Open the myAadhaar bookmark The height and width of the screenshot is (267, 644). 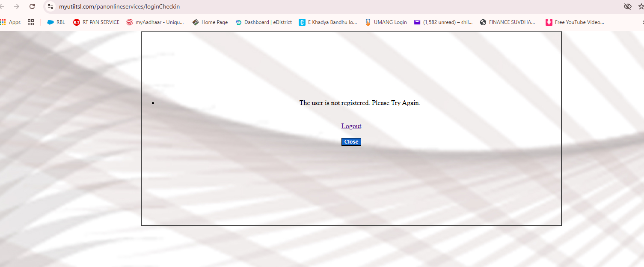click(155, 22)
